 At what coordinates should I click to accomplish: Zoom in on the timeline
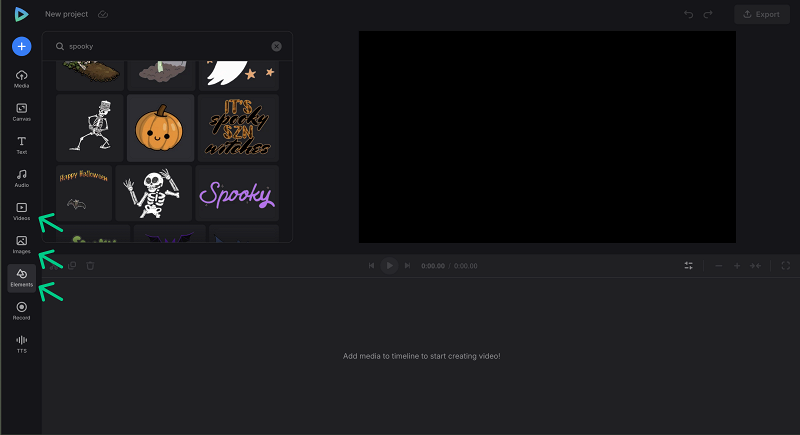click(x=736, y=265)
